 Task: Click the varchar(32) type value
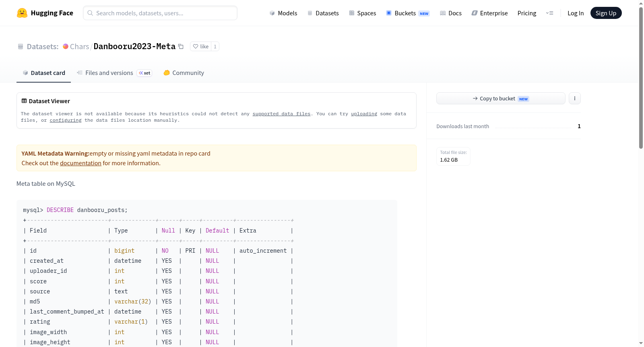133,301
